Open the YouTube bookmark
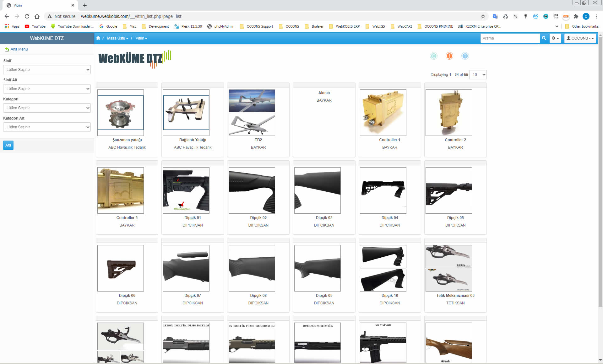This screenshot has width=603, height=364. point(35,26)
